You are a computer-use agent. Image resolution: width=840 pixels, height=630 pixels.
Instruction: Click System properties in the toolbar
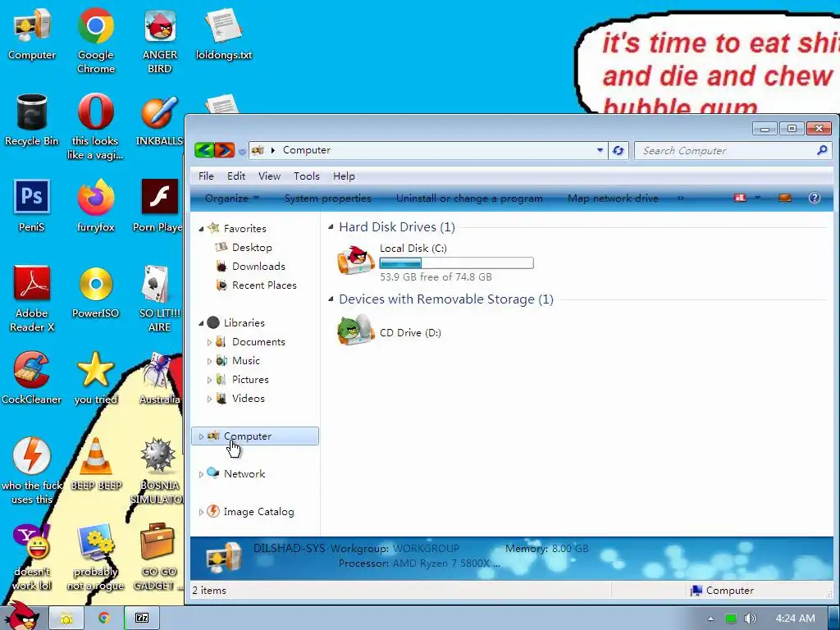click(328, 199)
